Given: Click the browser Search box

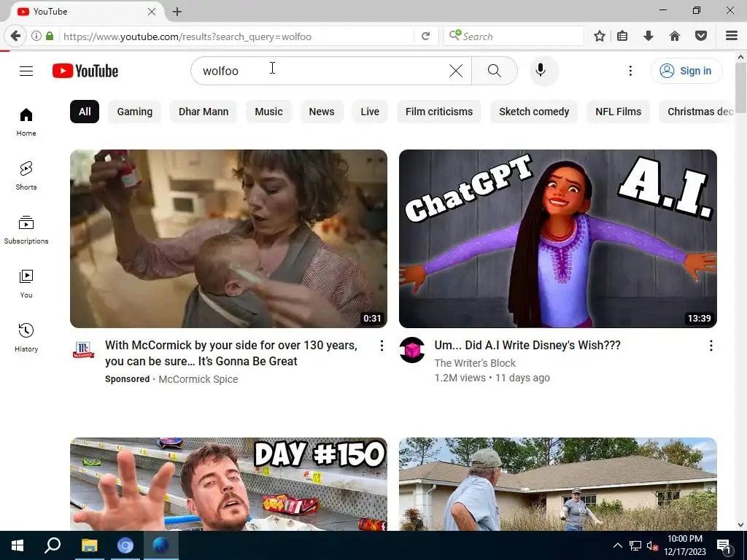Looking at the screenshot, I should pos(514,36).
